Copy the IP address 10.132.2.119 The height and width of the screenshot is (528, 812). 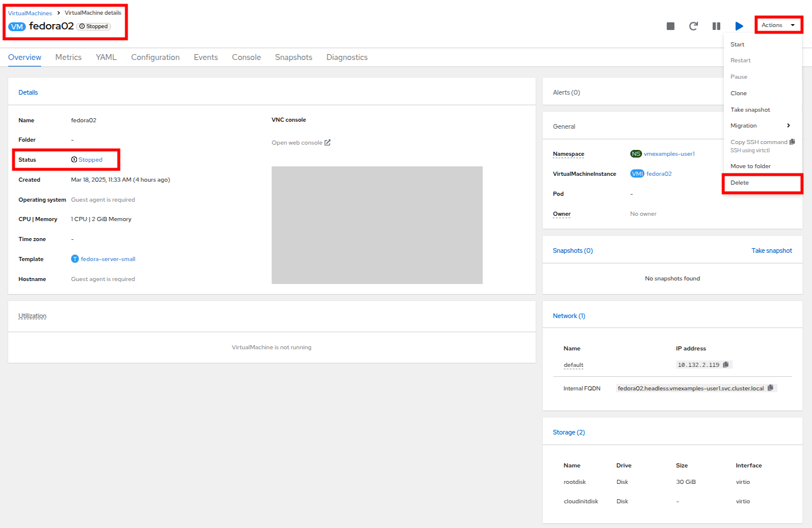(726, 365)
